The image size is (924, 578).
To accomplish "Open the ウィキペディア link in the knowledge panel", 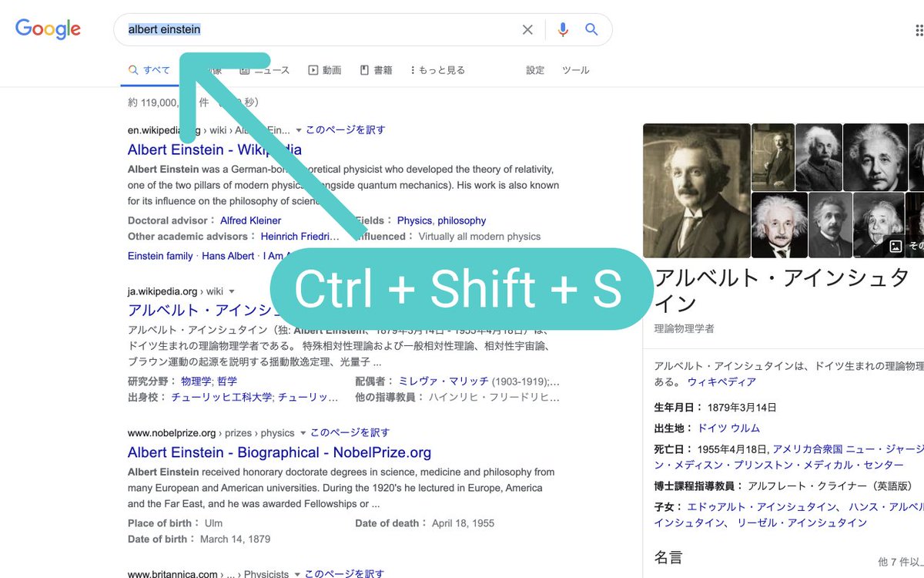I will point(721,381).
